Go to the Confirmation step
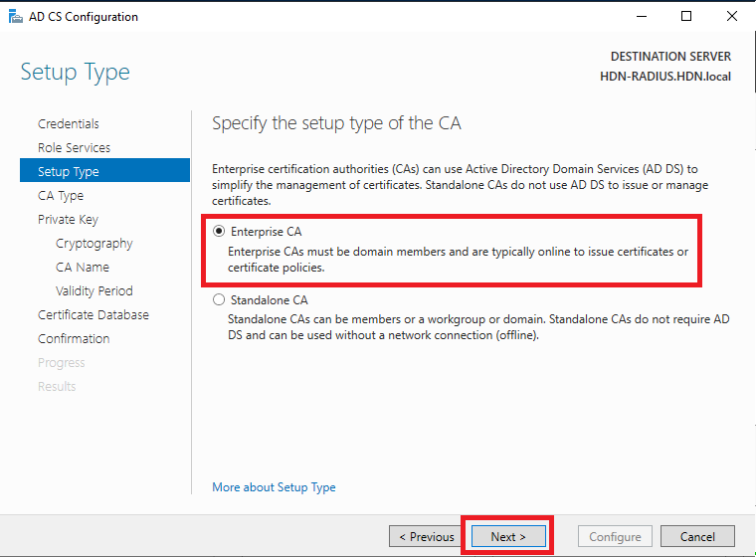756x557 pixels. pos(74,338)
